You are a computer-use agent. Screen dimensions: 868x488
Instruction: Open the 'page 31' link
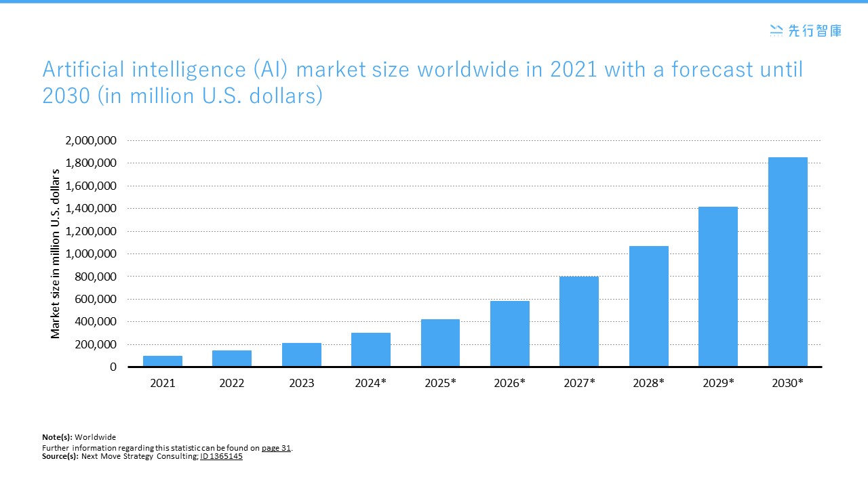click(x=277, y=448)
